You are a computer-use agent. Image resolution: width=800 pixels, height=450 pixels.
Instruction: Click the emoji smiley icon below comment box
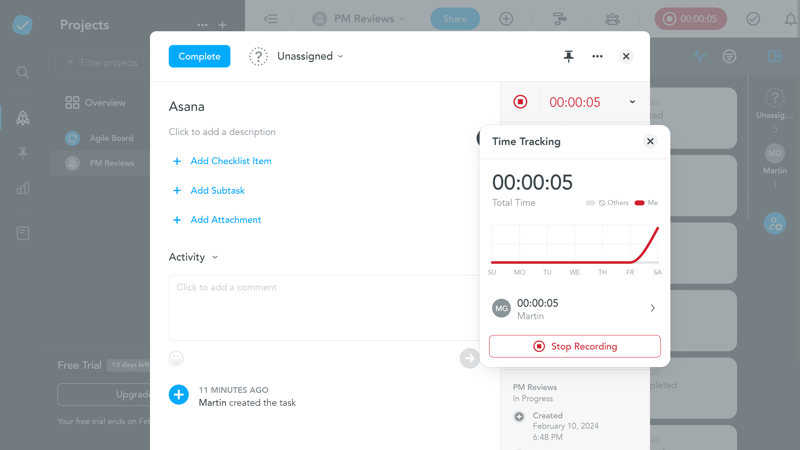(x=177, y=358)
